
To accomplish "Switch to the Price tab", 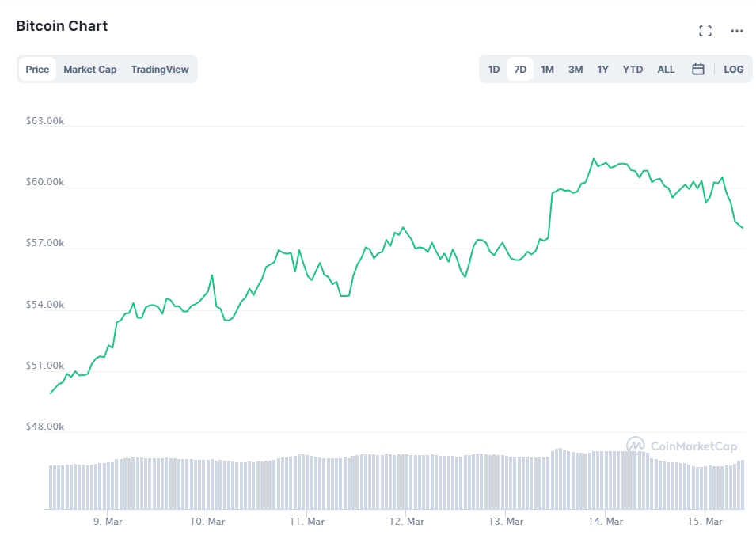I will [x=37, y=69].
